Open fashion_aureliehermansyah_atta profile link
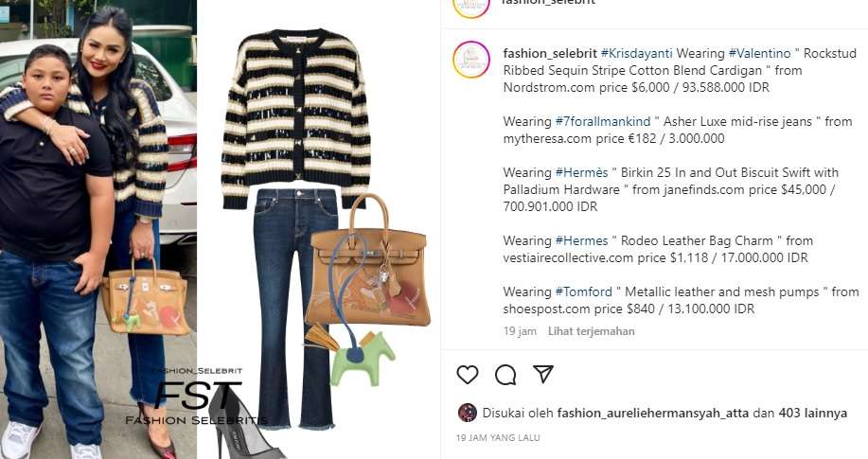868x459 pixels. coord(653,413)
